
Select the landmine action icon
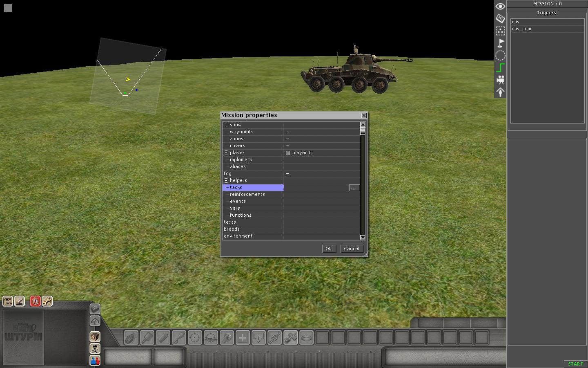[x=306, y=338]
